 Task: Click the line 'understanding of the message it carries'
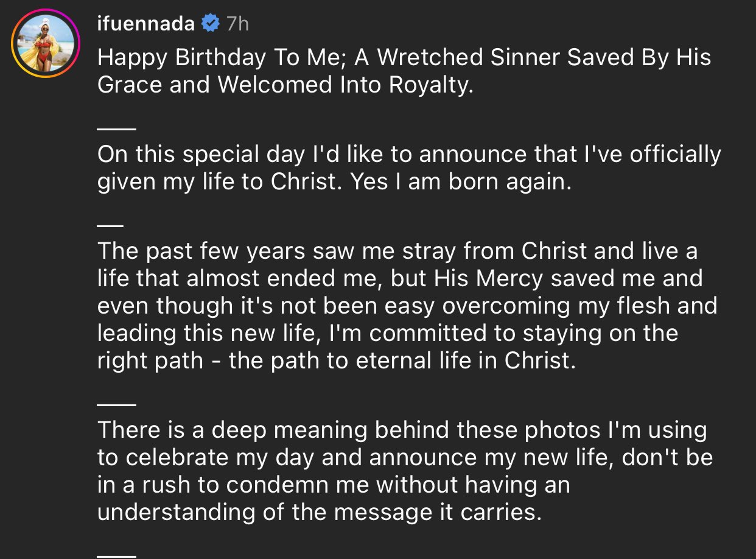pyautogui.click(x=319, y=512)
